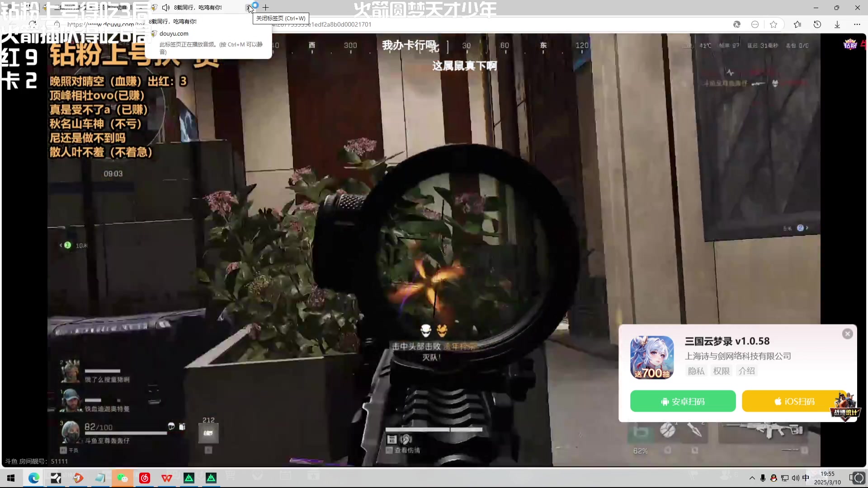
Task: Click the douyu.com entry in the tab preview
Action: [174, 33]
